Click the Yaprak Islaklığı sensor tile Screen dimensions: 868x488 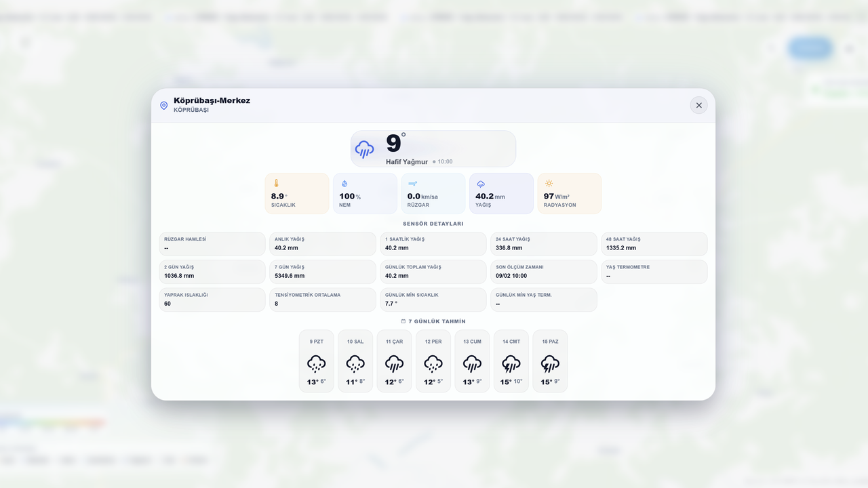coord(212,300)
